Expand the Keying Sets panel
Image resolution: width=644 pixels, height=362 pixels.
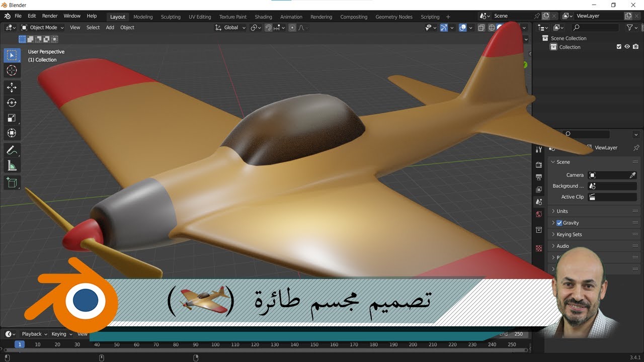pos(593,234)
